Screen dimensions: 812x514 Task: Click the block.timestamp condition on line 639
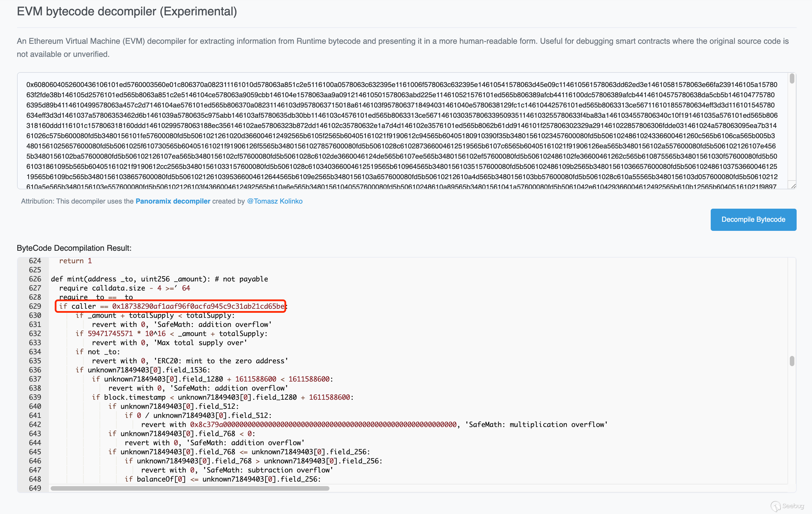pyautogui.click(x=222, y=397)
